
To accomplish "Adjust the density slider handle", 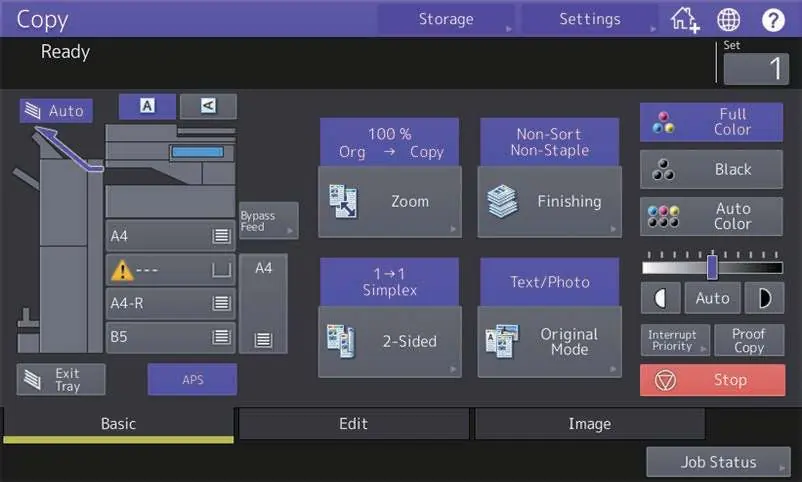I will [712, 267].
